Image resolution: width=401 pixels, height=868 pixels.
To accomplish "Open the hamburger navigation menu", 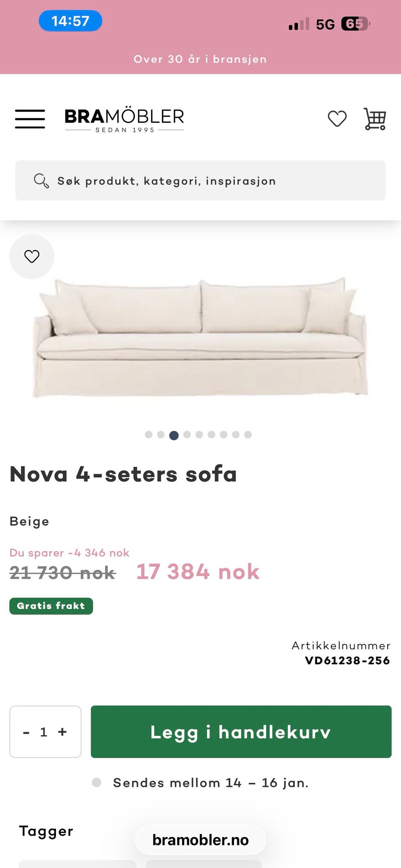I will (30, 119).
